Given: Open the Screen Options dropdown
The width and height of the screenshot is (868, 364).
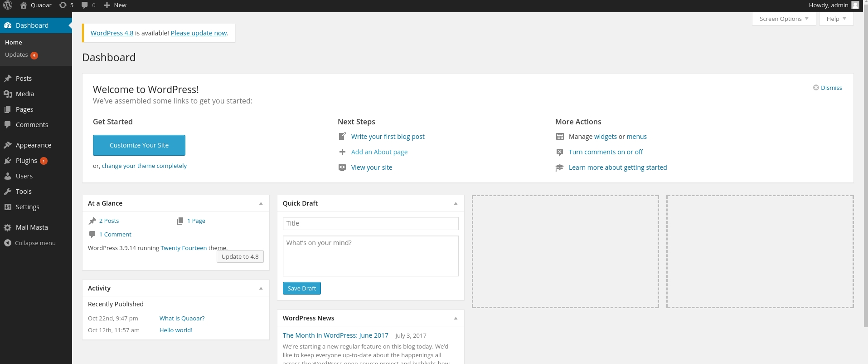Looking at the screenshot, I should coord(784,19).
